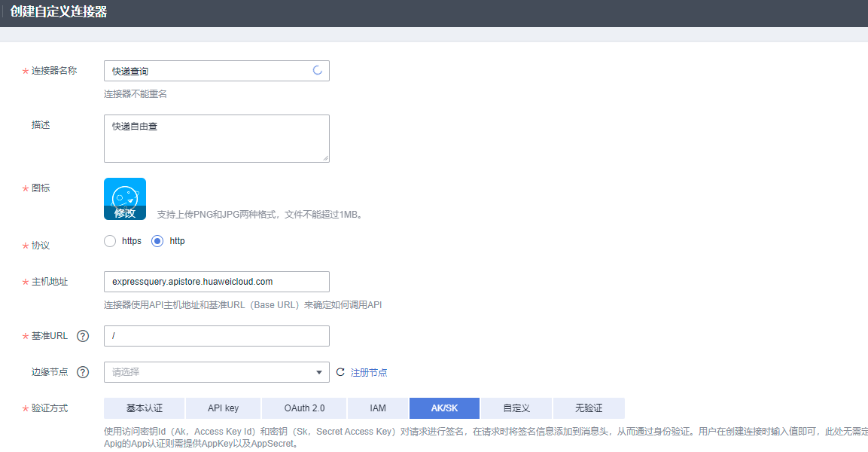Choose the API key authentication tab

click(223, 408)
